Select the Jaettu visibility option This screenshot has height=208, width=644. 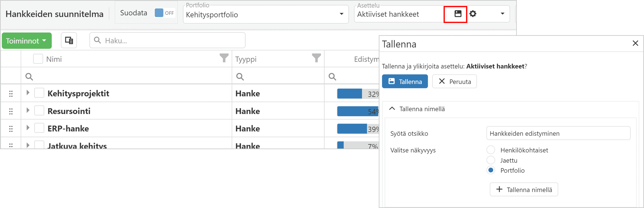tap(491, 160)
